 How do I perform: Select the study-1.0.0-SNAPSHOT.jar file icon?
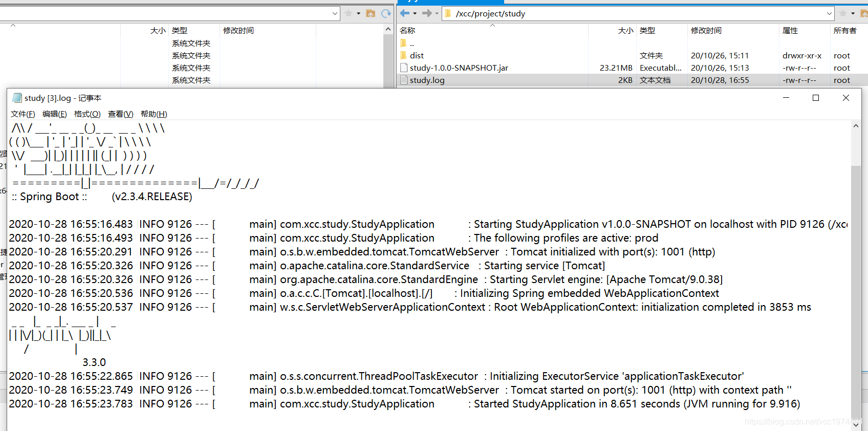point(404,68)
